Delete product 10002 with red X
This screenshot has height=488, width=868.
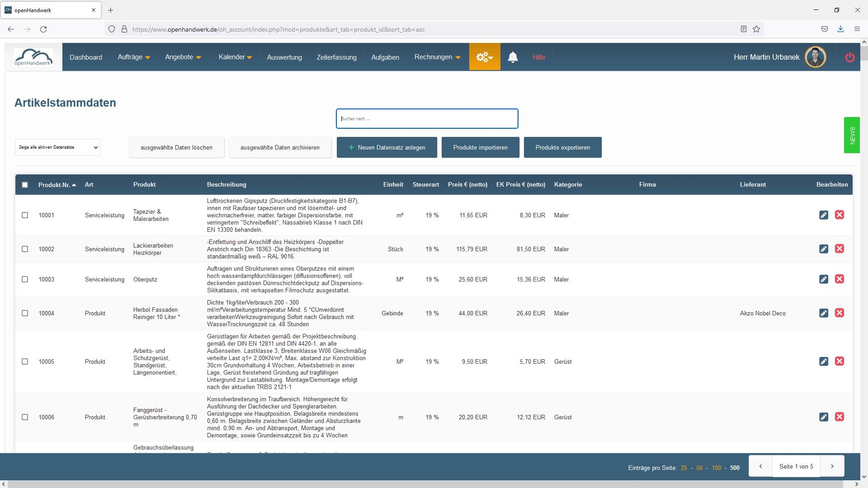(840, 249)
